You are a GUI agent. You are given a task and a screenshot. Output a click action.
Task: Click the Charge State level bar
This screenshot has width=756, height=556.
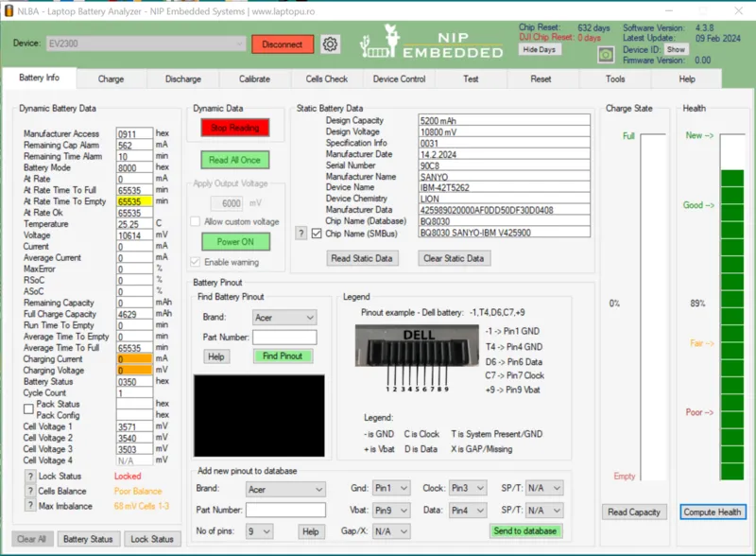(x=654, y=307)
